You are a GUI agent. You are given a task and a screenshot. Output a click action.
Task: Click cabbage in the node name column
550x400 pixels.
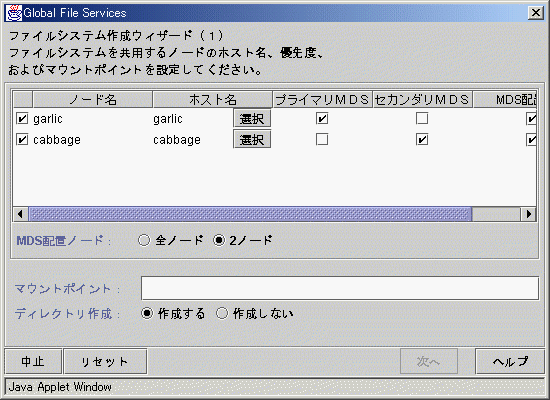[x=57, y=140]
